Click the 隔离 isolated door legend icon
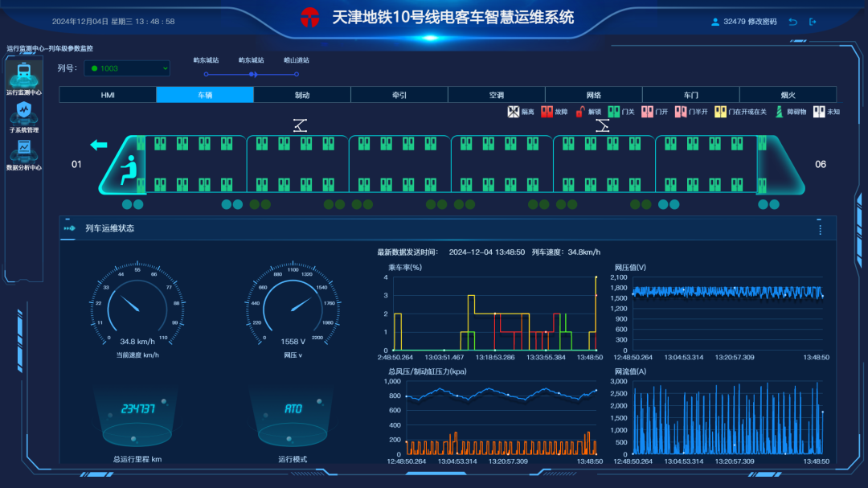Screen dimensions: 868x488 click(513, 111)
